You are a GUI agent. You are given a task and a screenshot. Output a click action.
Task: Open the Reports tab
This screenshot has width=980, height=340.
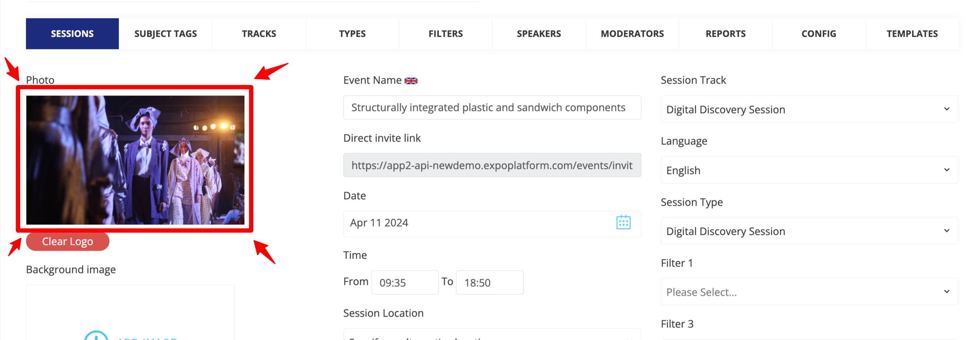pyautogui.click(x=725, y=34)
